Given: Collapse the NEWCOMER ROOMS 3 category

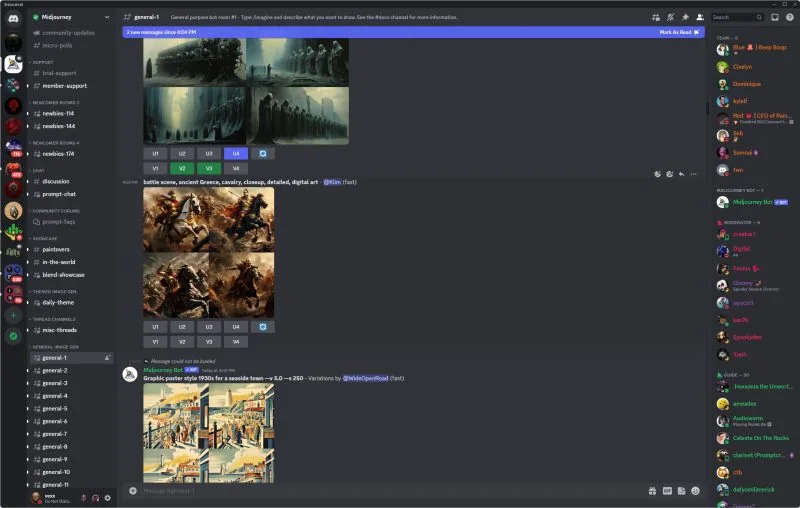Looking at the screenshot, I should coord(55,103).
